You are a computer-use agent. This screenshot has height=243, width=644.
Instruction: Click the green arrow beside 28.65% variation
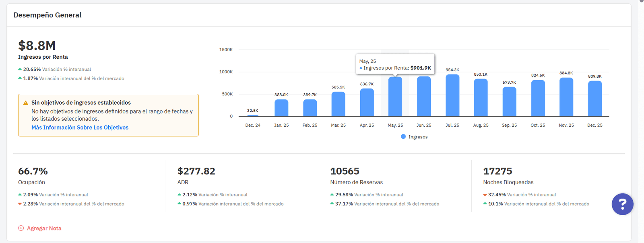pos(20,69)
